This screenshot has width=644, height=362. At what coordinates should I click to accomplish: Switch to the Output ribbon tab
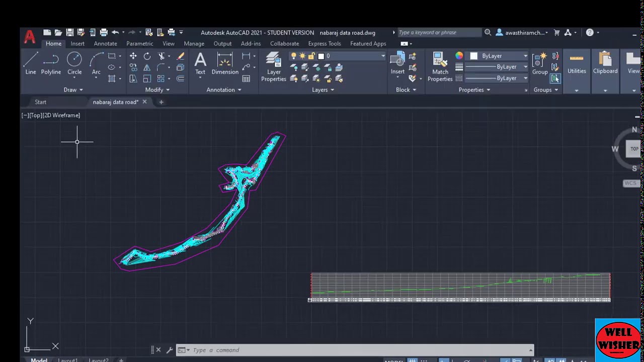[222, 44]
